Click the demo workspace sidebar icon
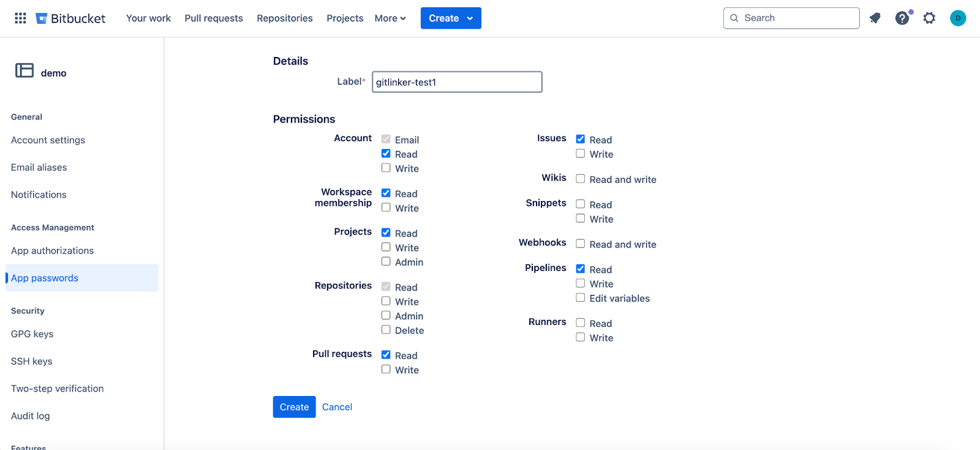 pyautogui.click(x=24, y=71)
